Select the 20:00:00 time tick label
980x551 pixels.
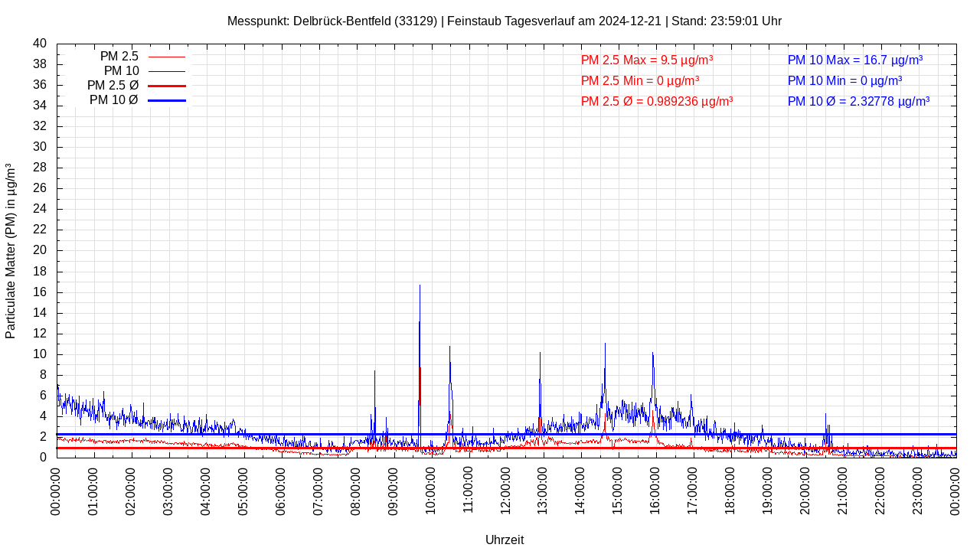point(805,491)
